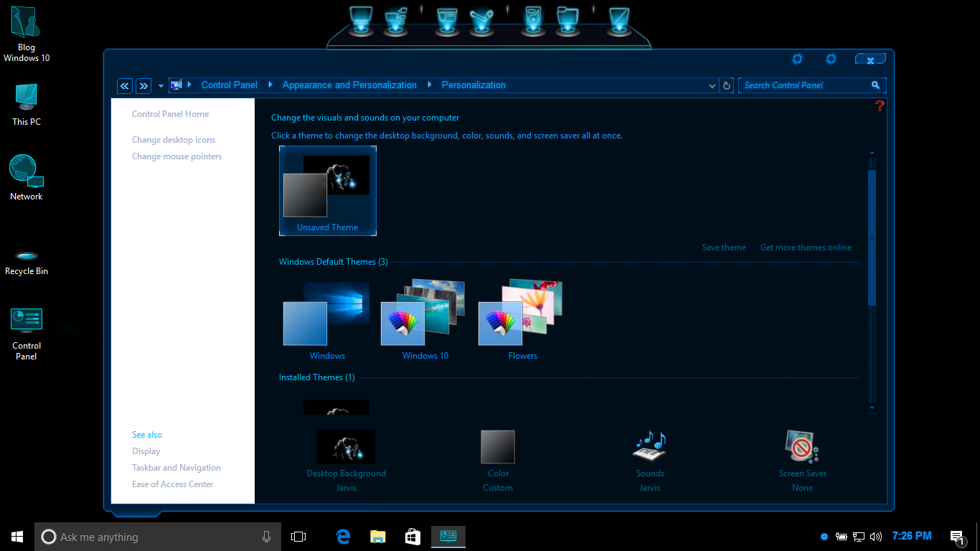The image size is (980, 551).
Task: Open Change desktop icons link
Action: pos(174,140)
